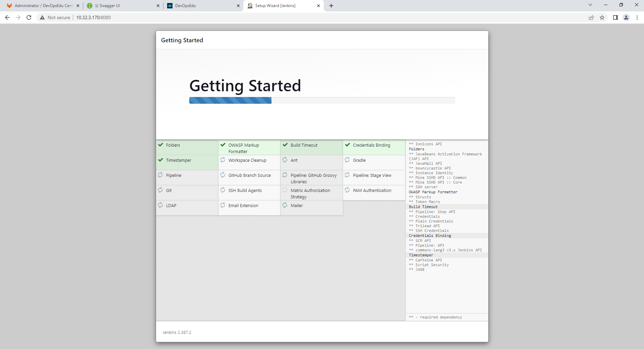Open the tab search dropdown arrow
This screenshot has width=644, height=349.
(590, 5)
